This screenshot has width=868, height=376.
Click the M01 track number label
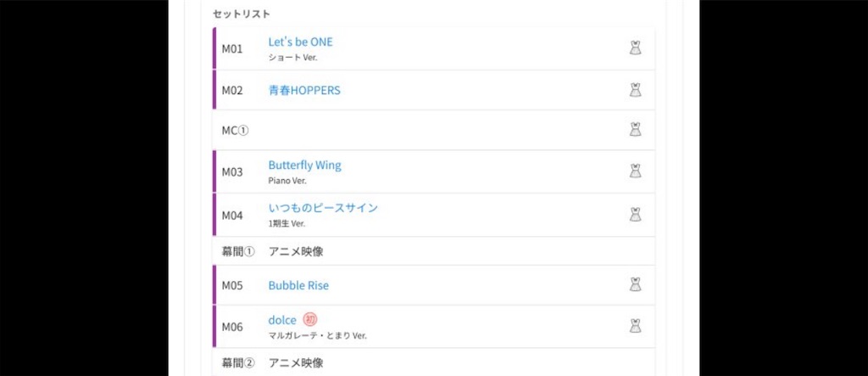point(232,48)
